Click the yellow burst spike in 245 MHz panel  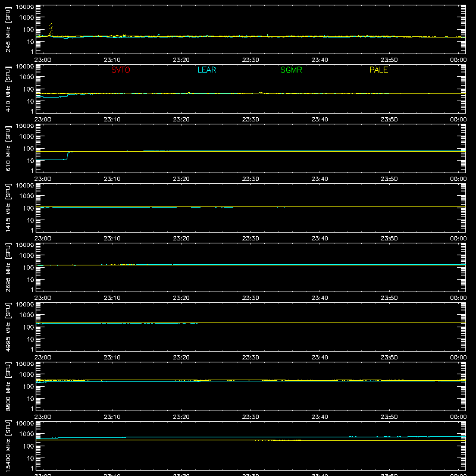click(x=51, y=30)
